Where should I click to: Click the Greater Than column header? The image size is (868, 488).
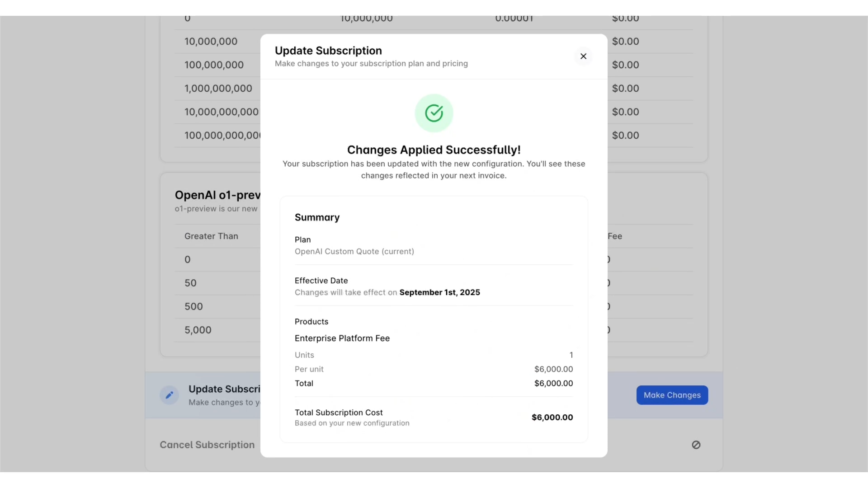pyautogui.click(x=211, y=236)
